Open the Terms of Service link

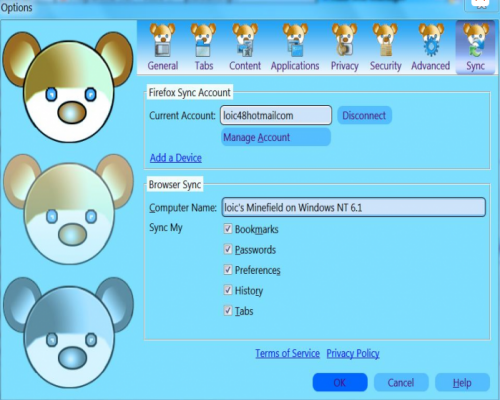(x=287, y=353)
